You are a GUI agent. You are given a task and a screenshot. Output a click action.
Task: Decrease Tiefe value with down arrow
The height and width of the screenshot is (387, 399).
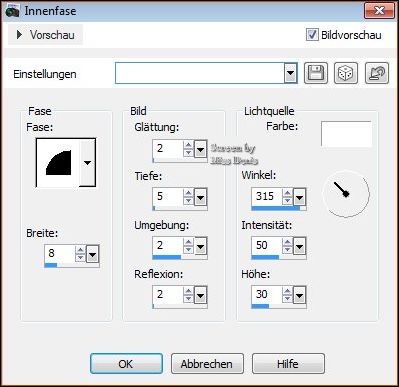[189, 201]
